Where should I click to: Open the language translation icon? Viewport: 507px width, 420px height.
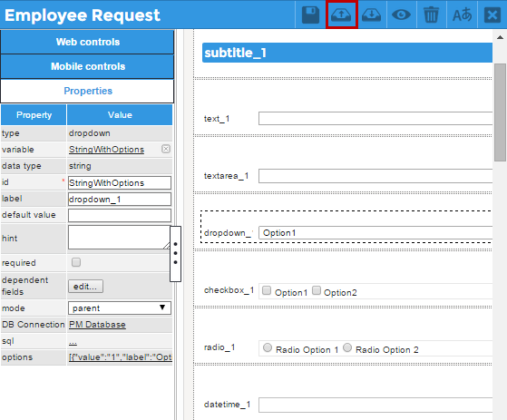[x=462, y=15]
